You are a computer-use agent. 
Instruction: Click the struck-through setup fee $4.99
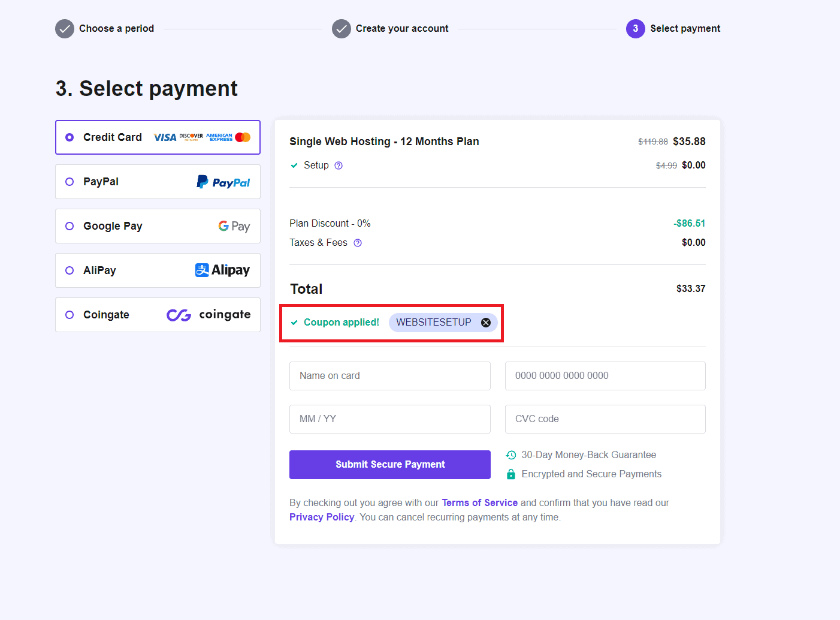click(666, 165)
